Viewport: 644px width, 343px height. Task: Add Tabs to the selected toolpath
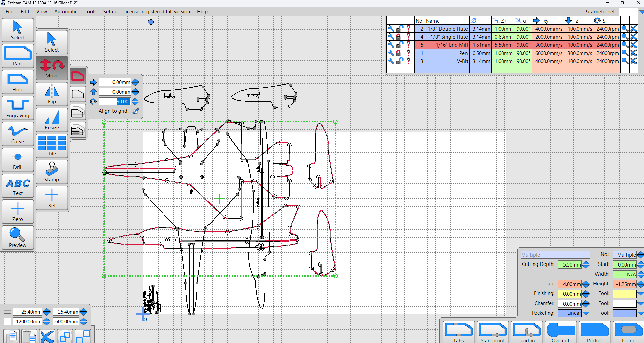pos(458,333)
